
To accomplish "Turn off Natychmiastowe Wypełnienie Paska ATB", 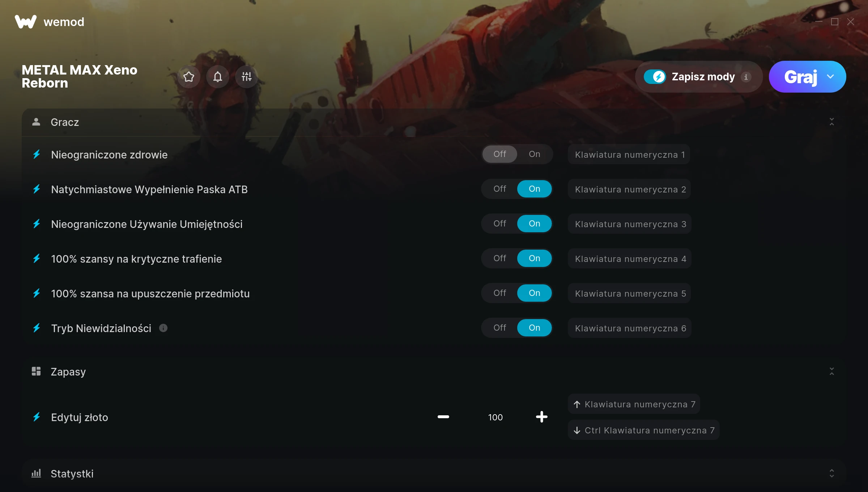I will tap(500, 189).
